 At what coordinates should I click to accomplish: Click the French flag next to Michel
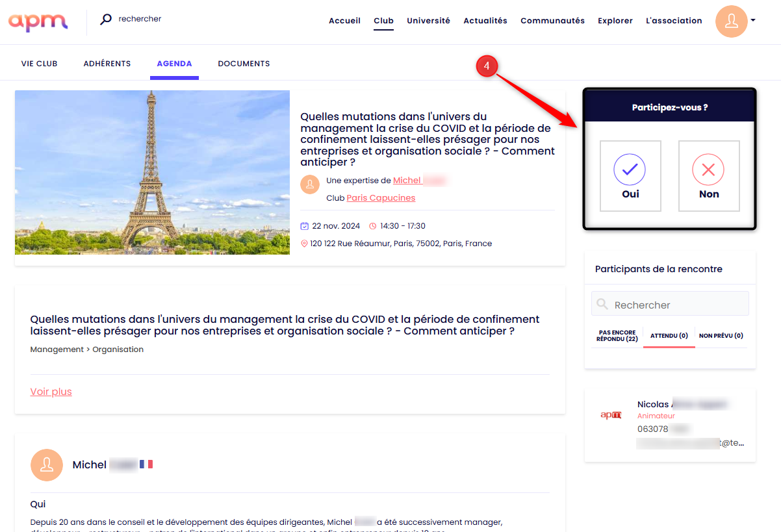point(146,464)
